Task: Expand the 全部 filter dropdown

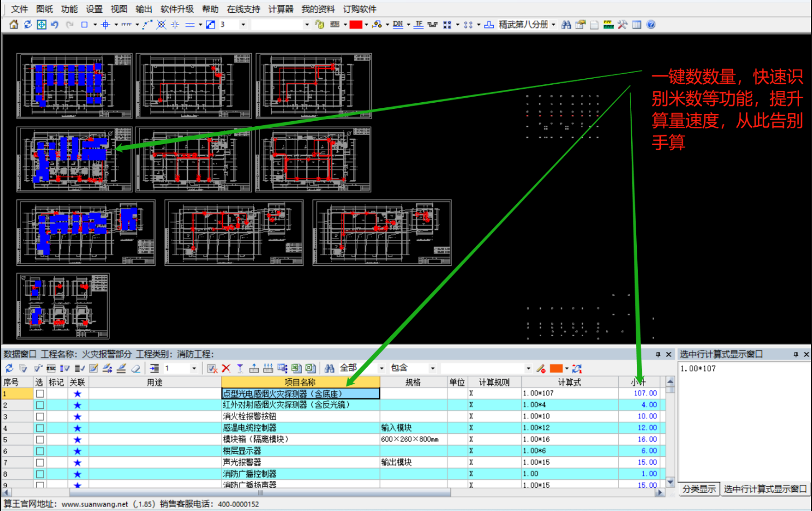Action: [382, 368]
